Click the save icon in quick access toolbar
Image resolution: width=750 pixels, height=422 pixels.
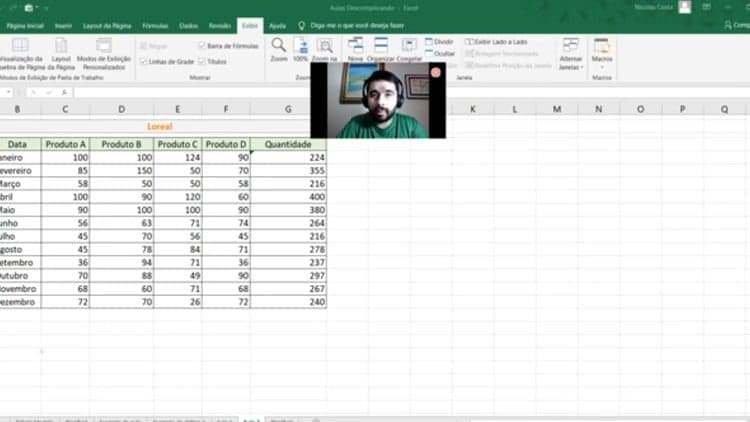pyautogui.click(x=29, y=8)
